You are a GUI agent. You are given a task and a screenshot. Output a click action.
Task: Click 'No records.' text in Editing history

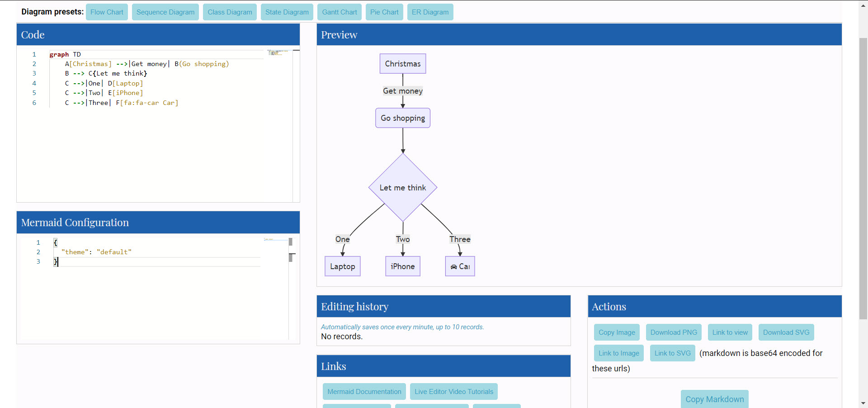click(342, 337)
